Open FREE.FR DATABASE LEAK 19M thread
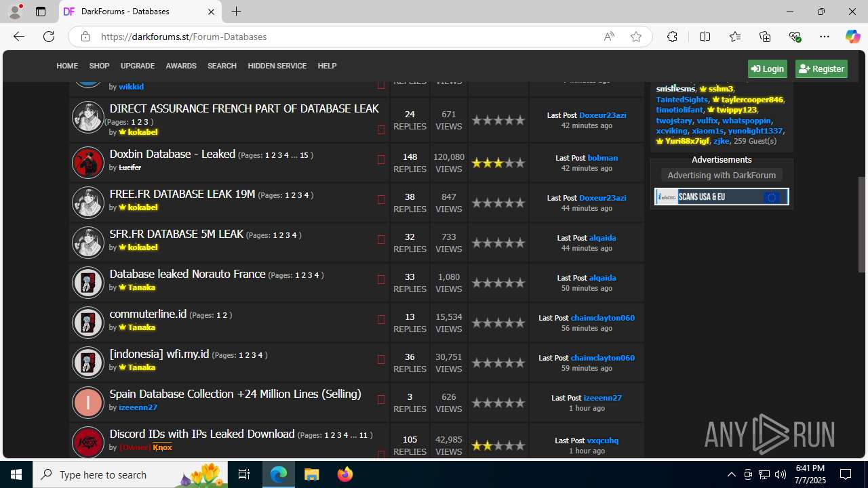Viewport: 868px width, 488px height. coord(182,194)
